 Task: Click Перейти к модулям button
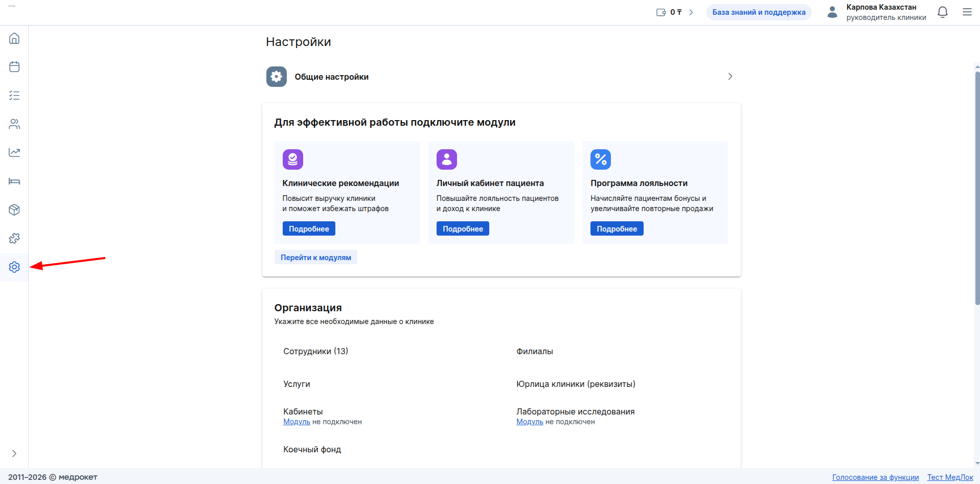pyautogui.click(x=315, y=258)
